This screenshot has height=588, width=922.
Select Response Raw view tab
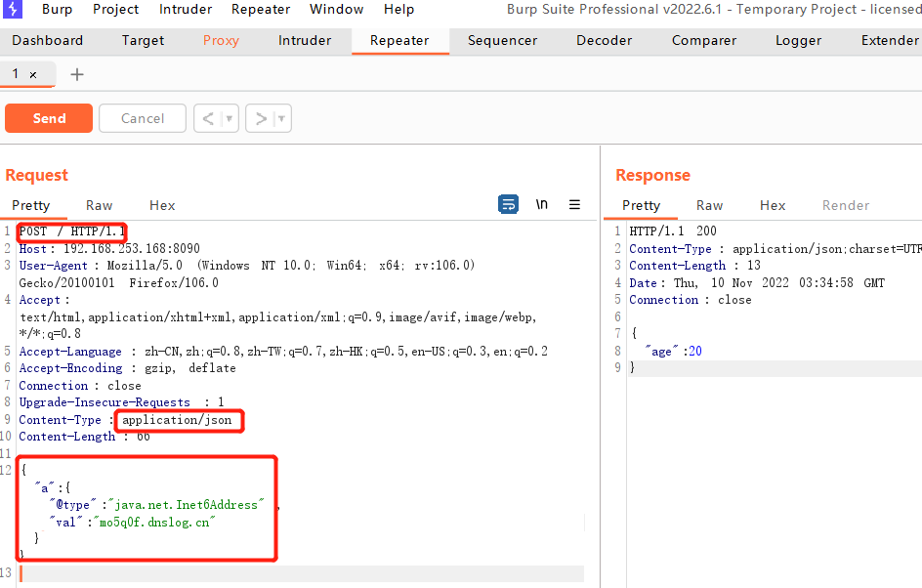point(709,206)
